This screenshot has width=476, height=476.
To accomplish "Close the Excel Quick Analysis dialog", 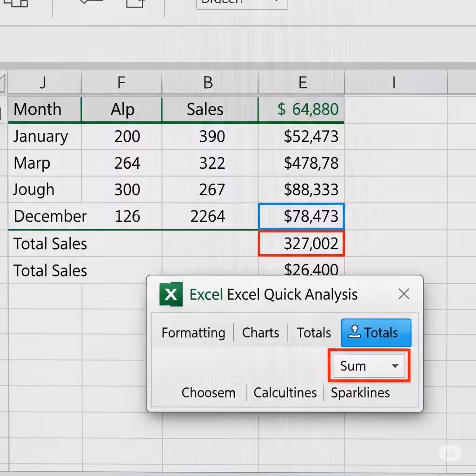I will coord(404,294).
